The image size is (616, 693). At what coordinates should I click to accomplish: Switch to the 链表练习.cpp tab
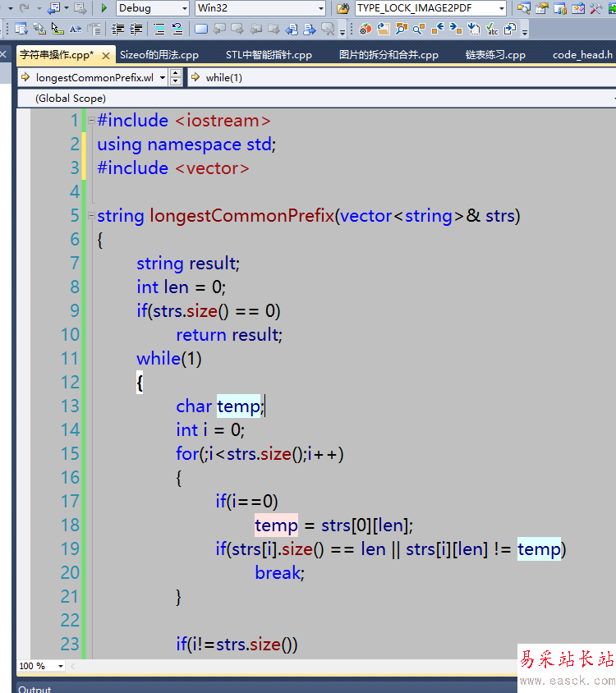pos(495,55)
